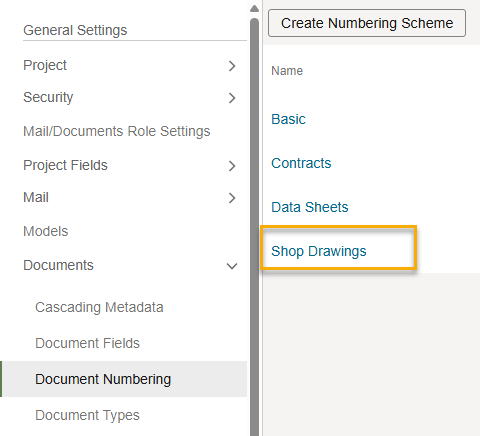Select the Project menu label

point(45,65)
